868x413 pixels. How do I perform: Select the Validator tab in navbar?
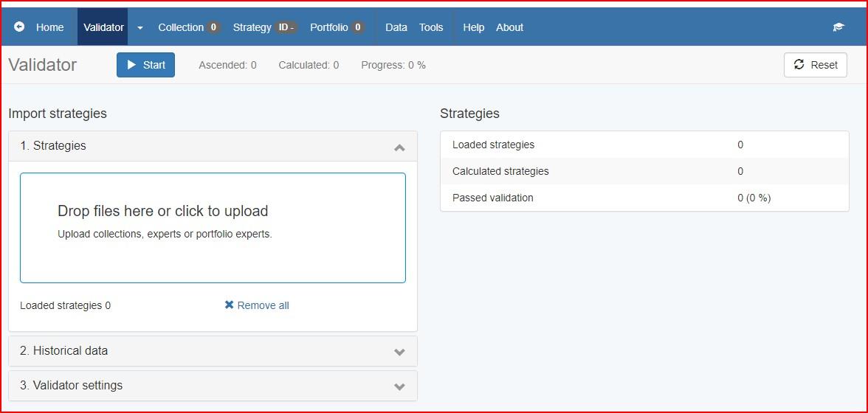tap(103, 27)
